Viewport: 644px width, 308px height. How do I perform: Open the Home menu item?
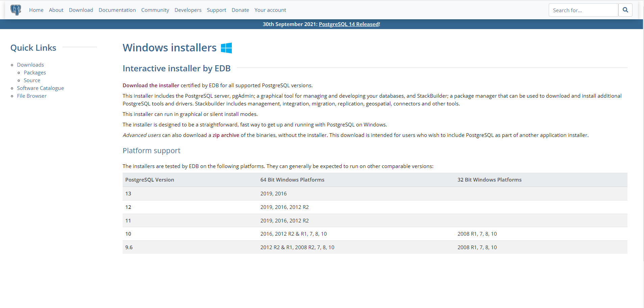click(36, 10)
